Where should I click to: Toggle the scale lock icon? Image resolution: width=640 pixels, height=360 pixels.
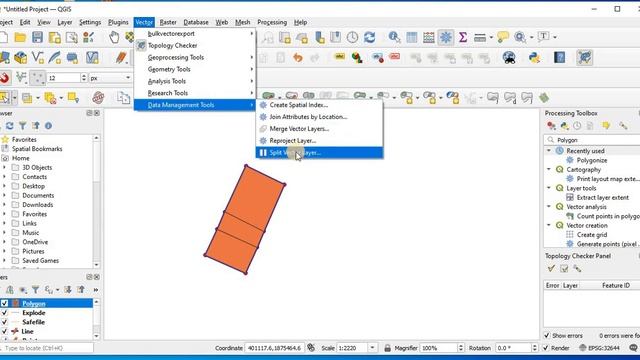387,348
